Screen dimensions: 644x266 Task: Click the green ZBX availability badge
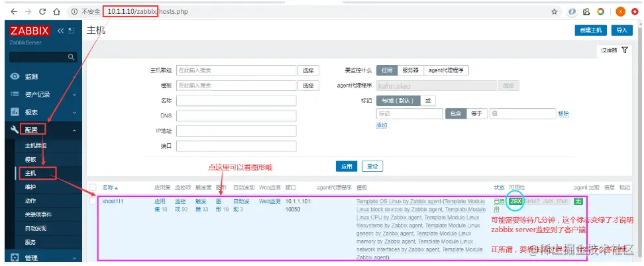516,202
